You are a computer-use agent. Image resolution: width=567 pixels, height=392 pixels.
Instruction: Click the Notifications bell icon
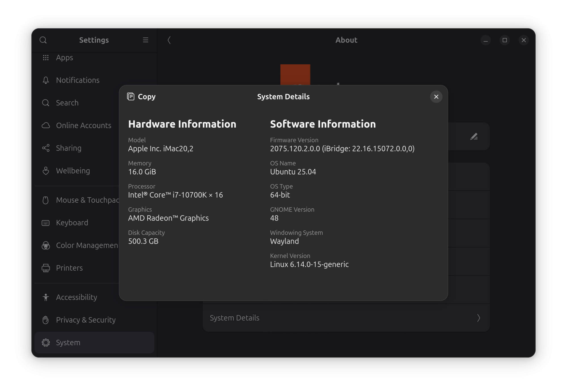[46, 80]
